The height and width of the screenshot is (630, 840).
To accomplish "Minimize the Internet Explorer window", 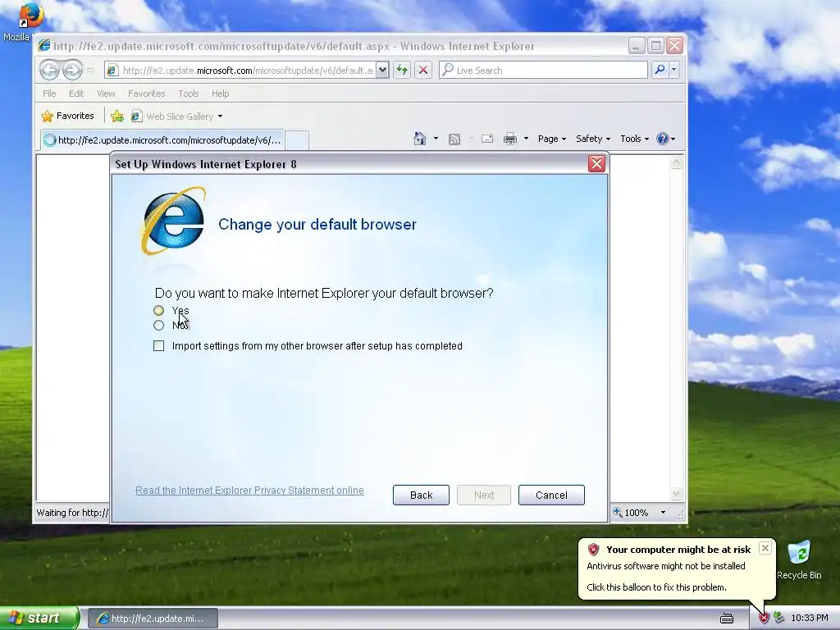I will click(x=636, y=46).
